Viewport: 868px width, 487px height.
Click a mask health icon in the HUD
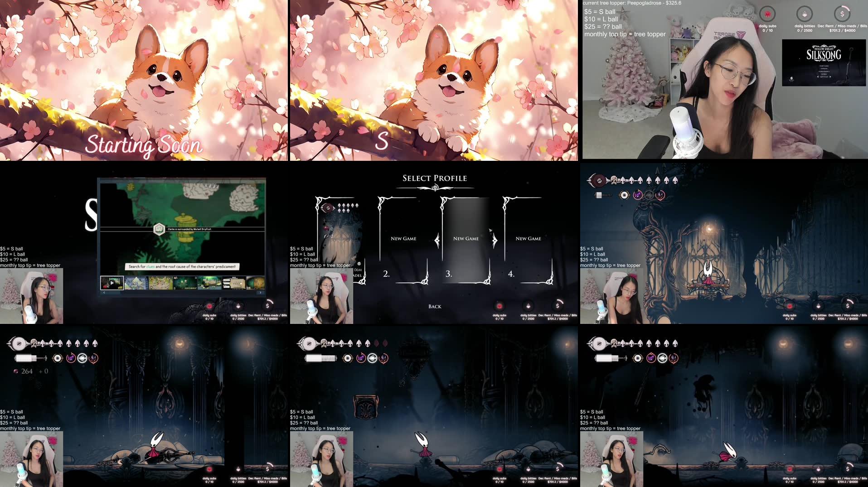coord(43,343)
